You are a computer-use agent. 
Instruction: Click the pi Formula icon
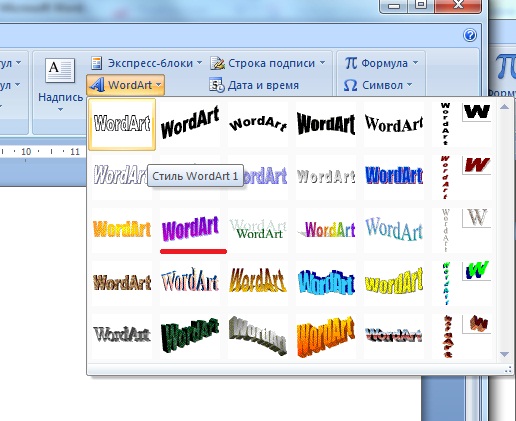pos(351,63)
